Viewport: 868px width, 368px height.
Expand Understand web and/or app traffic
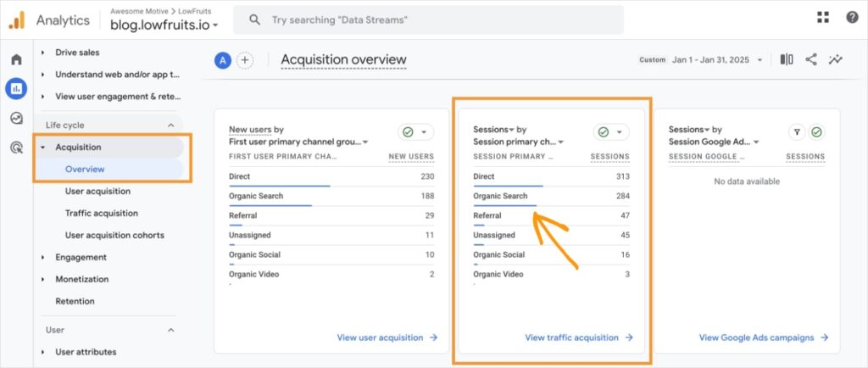tap(43, 75)
